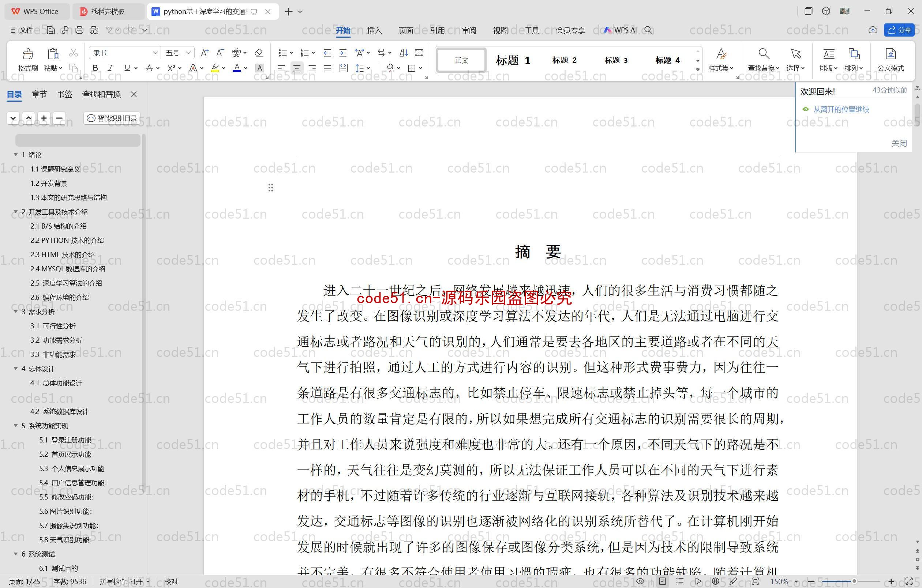The image size is (922, 588).
Task: Start reading mode play icon in status bar
Action: 698,581
